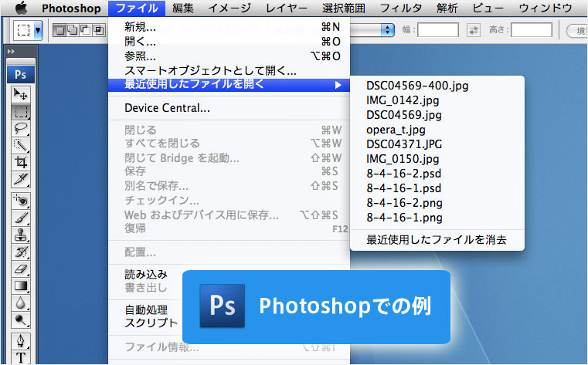Choose 最近使用したファイルを消去
This screenshot has width=588, height=365.
click(437, 239)
